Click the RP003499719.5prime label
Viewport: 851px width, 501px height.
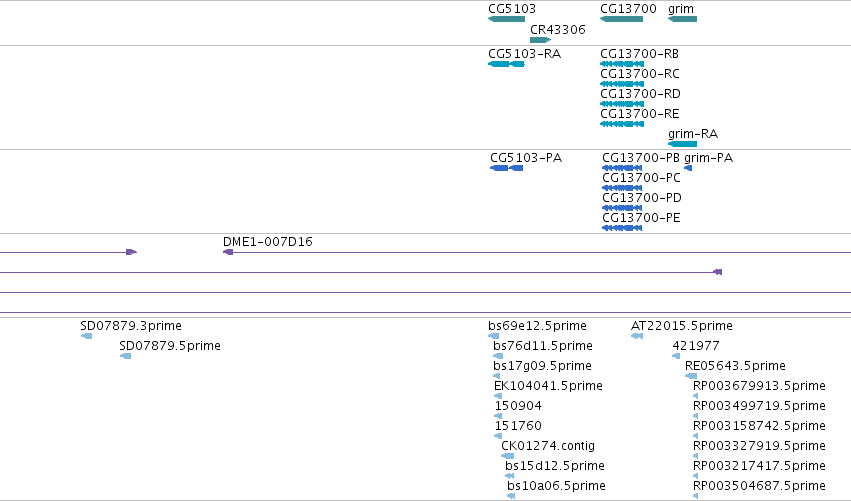coord(759,406)
